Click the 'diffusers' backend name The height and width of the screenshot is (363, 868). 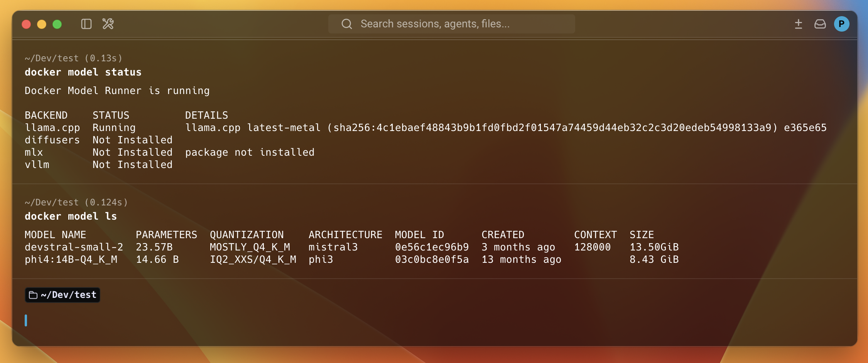tap(52, 140)
